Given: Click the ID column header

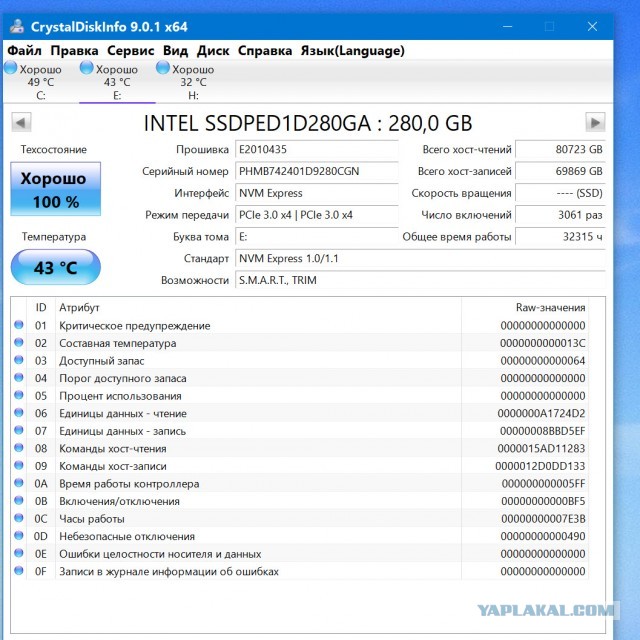Looking at the screenshot, I should [41, 307].
